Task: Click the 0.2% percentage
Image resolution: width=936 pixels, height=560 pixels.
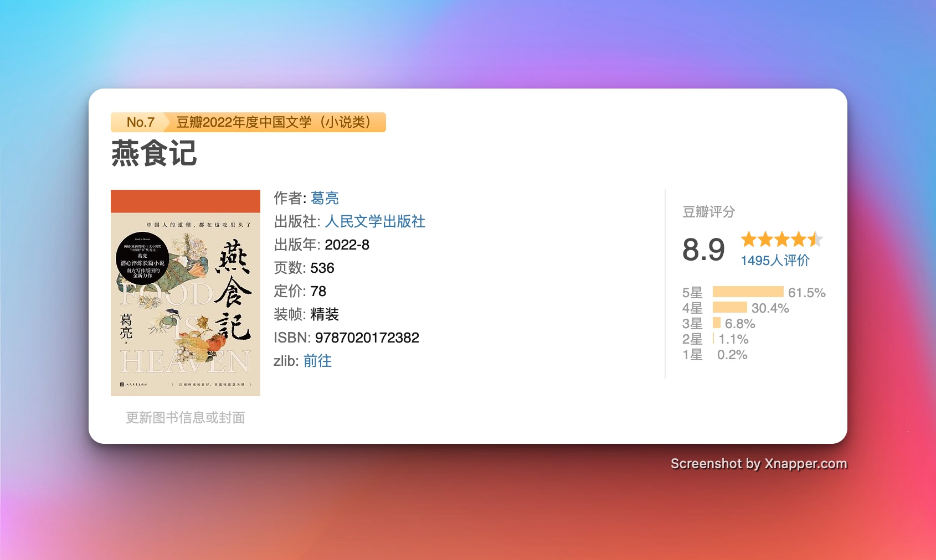Action: 732,355
